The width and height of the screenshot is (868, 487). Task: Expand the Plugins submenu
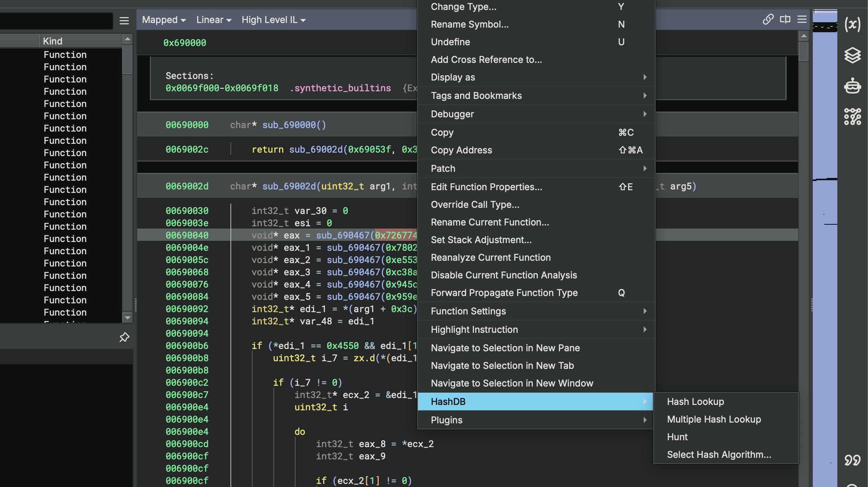coord(536,420)
